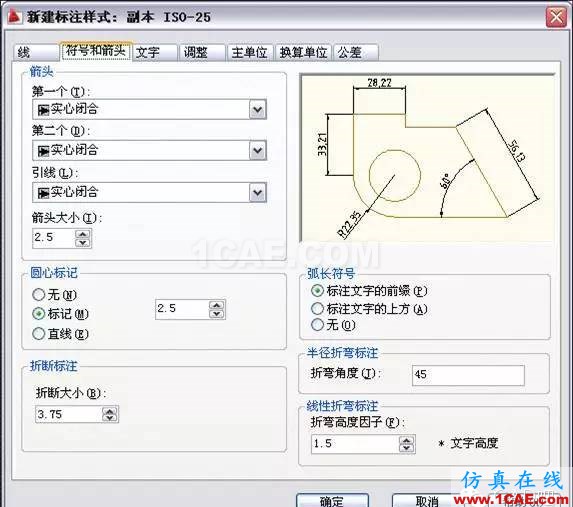Increase the 圆心标记 size value
The image size is (573, 507).
(x=217, y=305)
